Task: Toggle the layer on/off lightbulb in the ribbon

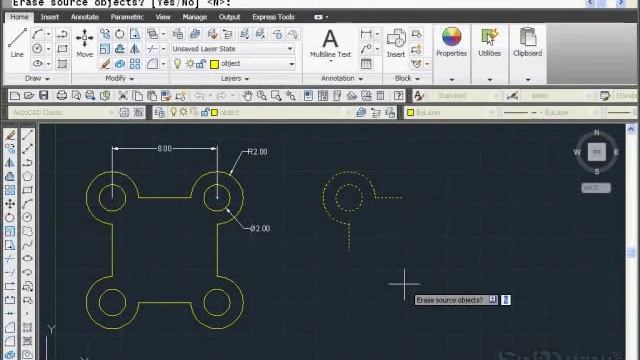Action: tap(178, 64)
